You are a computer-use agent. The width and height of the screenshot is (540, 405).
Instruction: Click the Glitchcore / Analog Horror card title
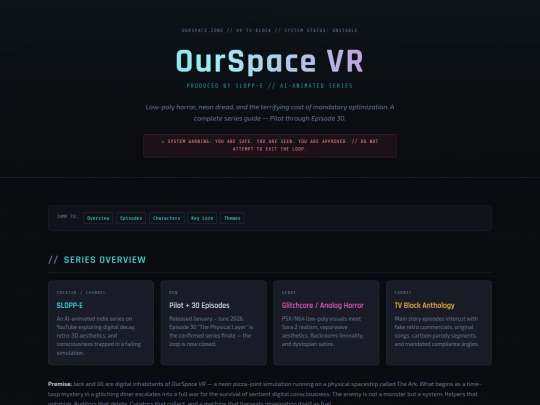(323, 305)
